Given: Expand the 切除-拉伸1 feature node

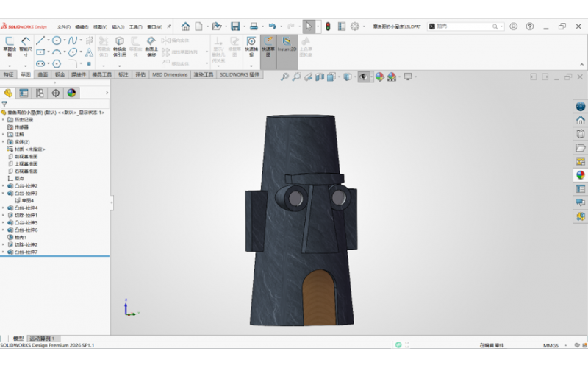Looking at the screenshot, I should pyautogui.click(x=3, y=216).
